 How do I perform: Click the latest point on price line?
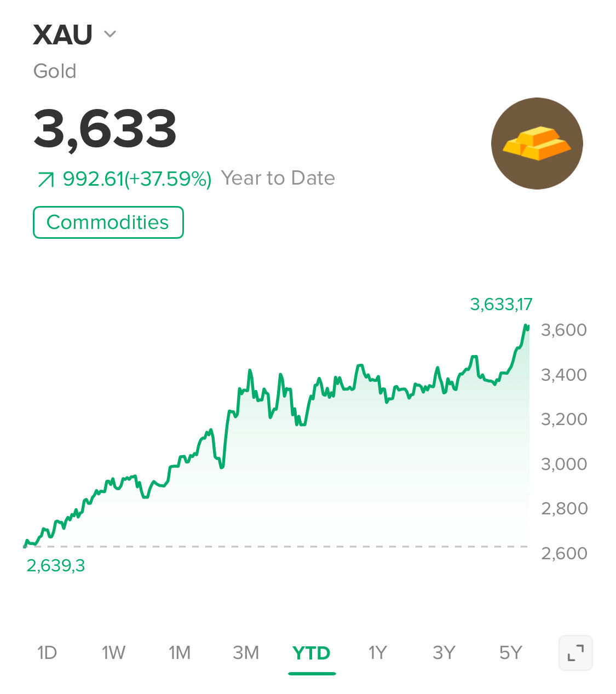tap(527, 327)
